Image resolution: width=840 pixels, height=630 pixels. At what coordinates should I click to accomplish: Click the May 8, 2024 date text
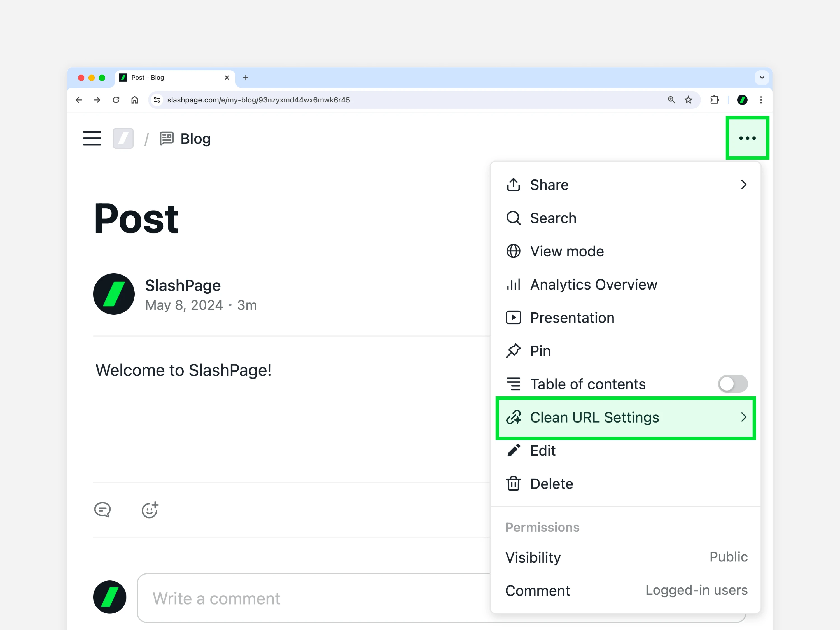184,305
